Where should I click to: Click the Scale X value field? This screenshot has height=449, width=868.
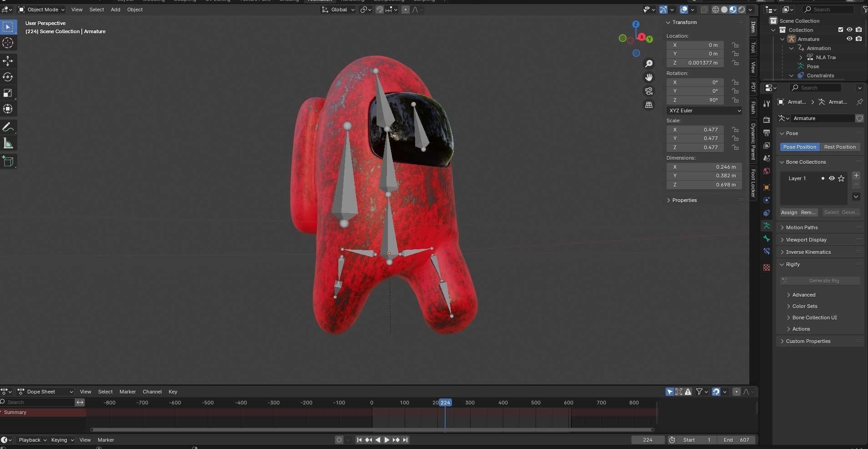pyautogui.click(x=695, y=130)
